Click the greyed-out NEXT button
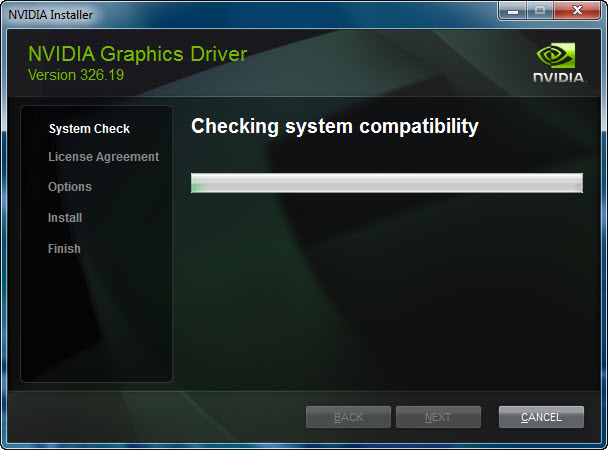 [x=438, y=417]
